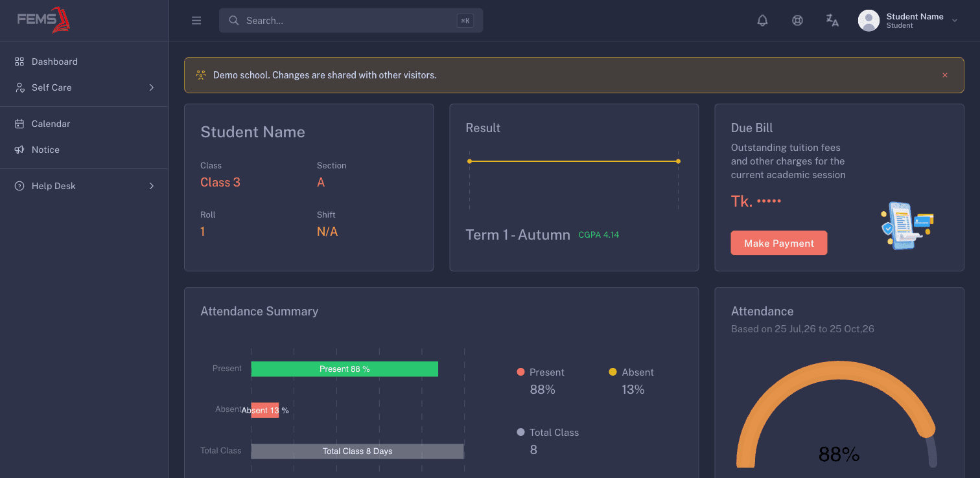Click the Term 1 - Autumn text
The image size is (980, 478).
[518, 234]
